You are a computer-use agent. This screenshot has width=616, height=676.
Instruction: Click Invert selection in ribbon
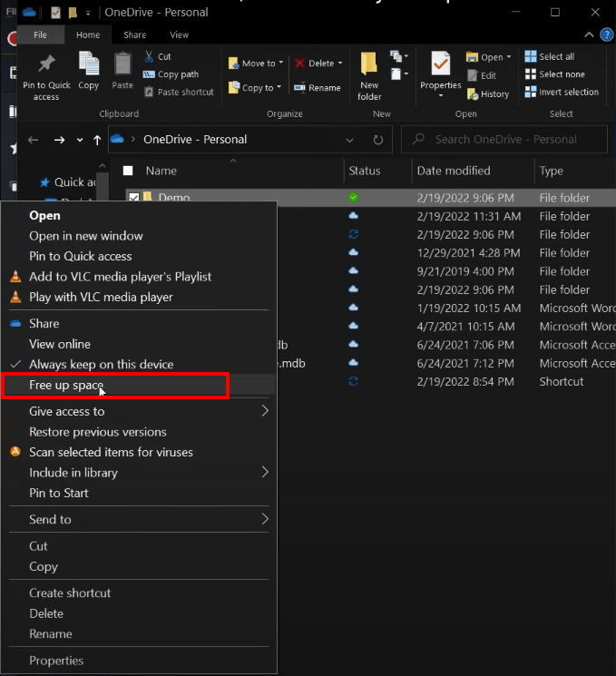(x=562, y=92)
